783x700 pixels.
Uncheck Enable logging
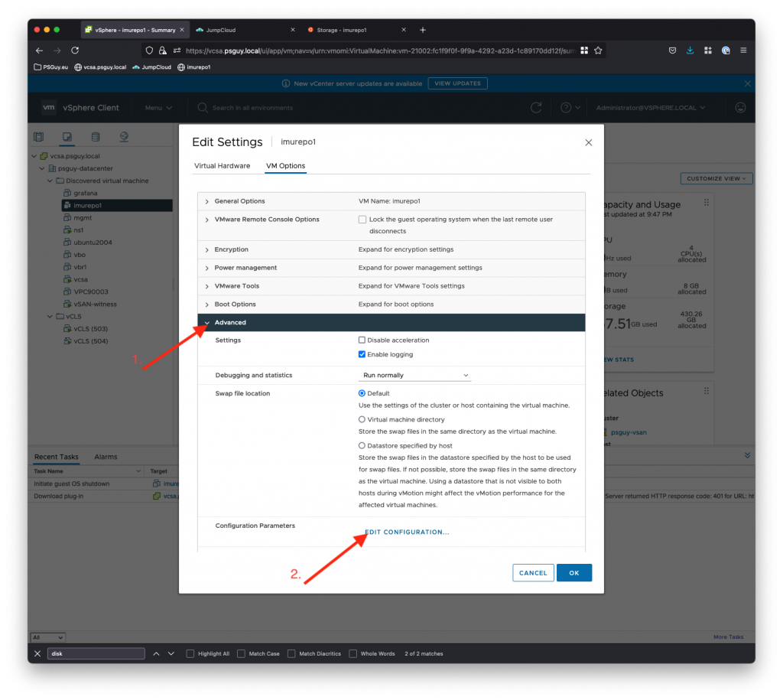point(362,355)
